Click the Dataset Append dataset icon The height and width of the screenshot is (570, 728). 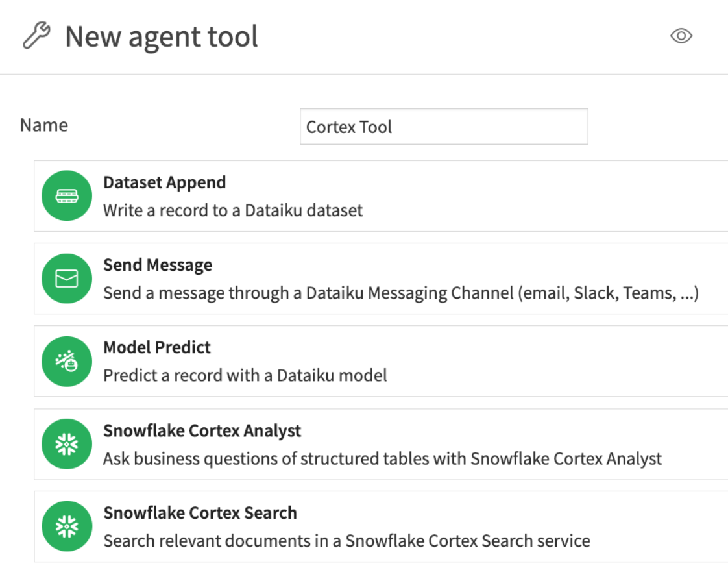pyautogui.click(x=66, y=195)
